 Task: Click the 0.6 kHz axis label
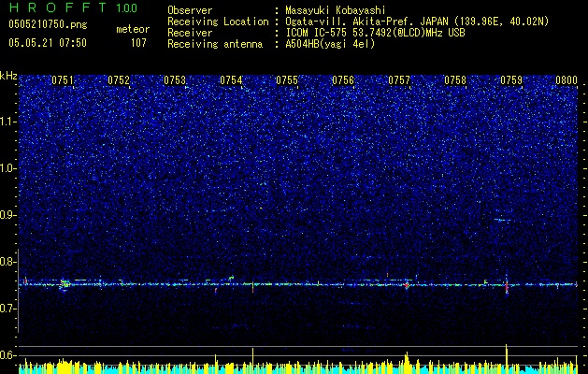[8, 355]
